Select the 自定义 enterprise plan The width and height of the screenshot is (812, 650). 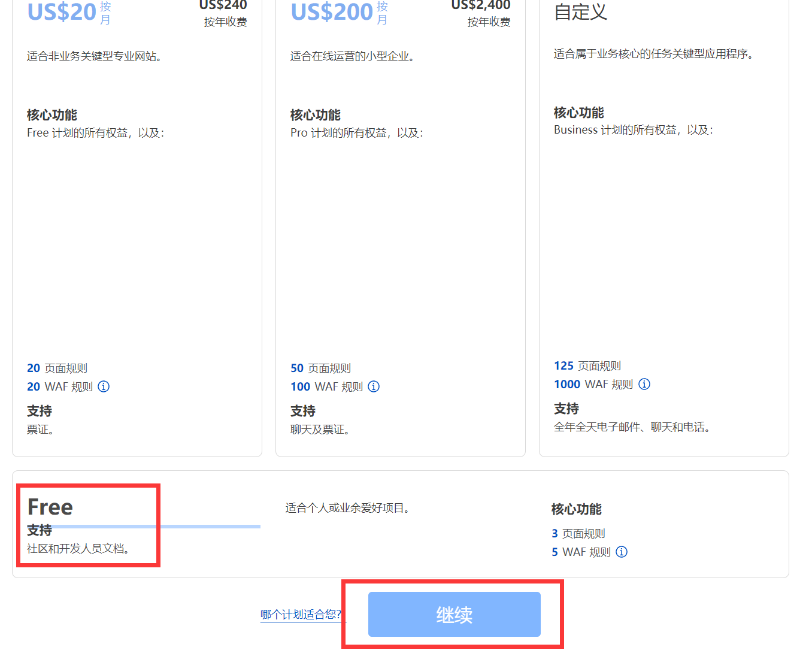click(x=580, y=12)
